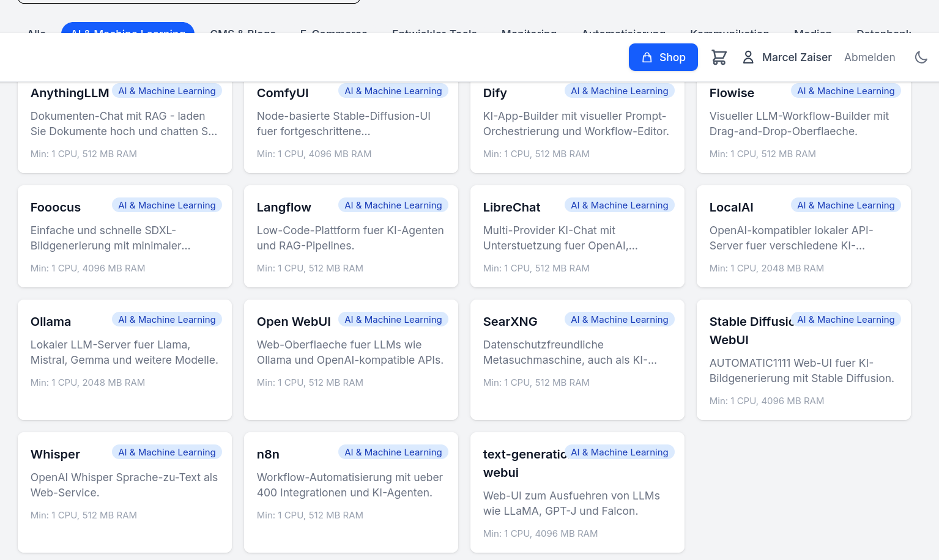Open the shopping cart icon

pos(719,57)
